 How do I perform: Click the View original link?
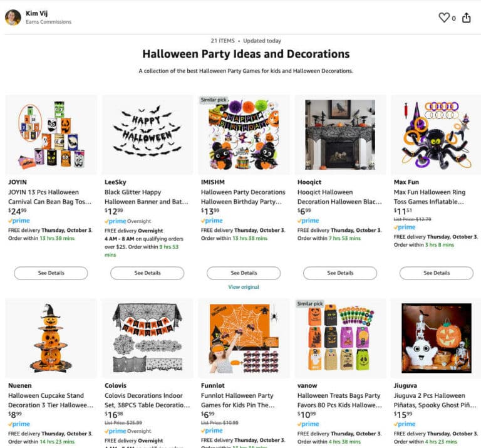[x=244, y=287]
